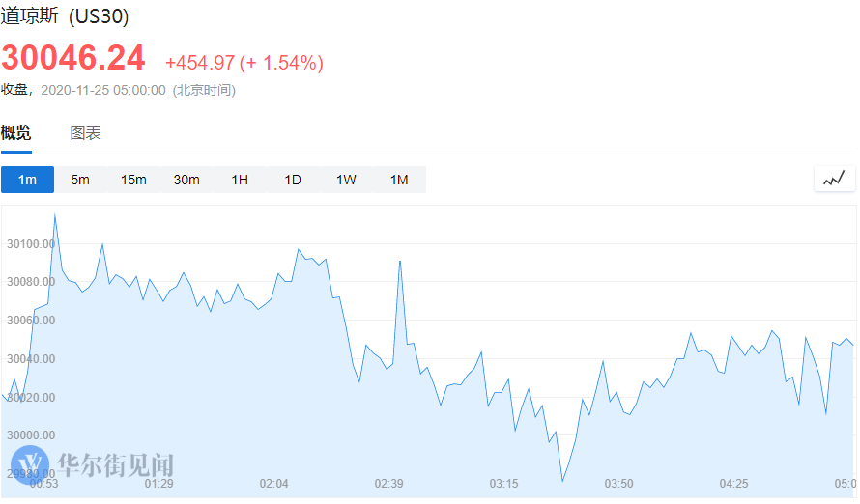
Task: Show the 1D daily chart
Action: [293, 180]
